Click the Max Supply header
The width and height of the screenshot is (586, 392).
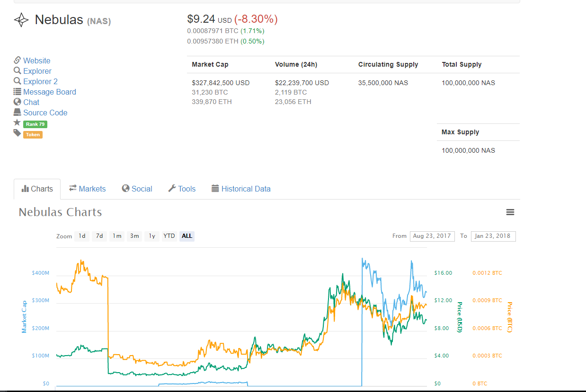pyautogui.click(x=460, y=132)
